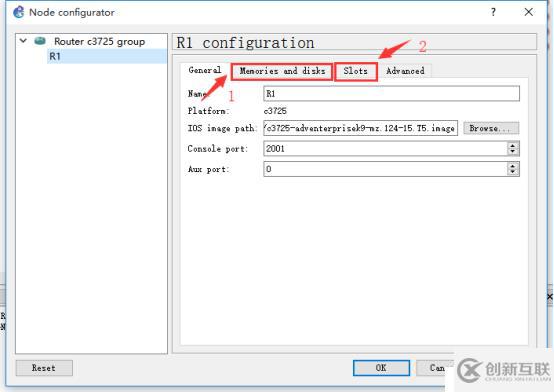554x392 pixels.
Task: Confirm with the OK button
Action: click(381, 368)
